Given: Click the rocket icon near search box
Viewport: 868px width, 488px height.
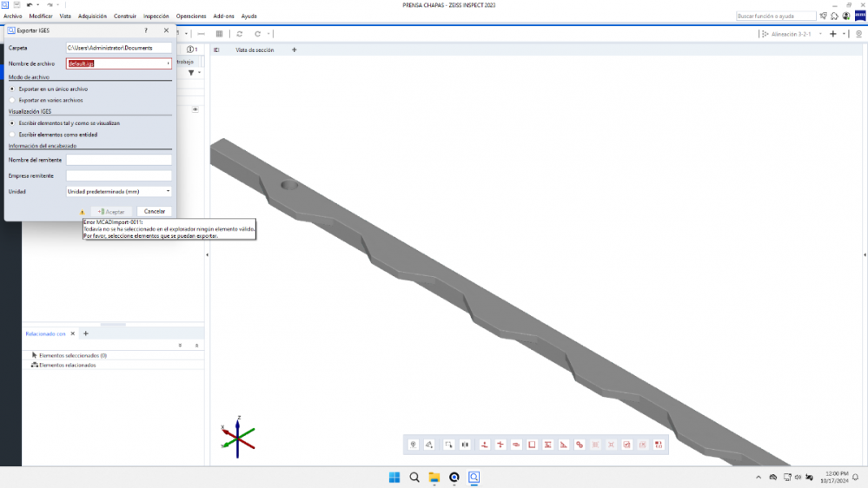Looking at the screenshot, I should pos(823,16).
